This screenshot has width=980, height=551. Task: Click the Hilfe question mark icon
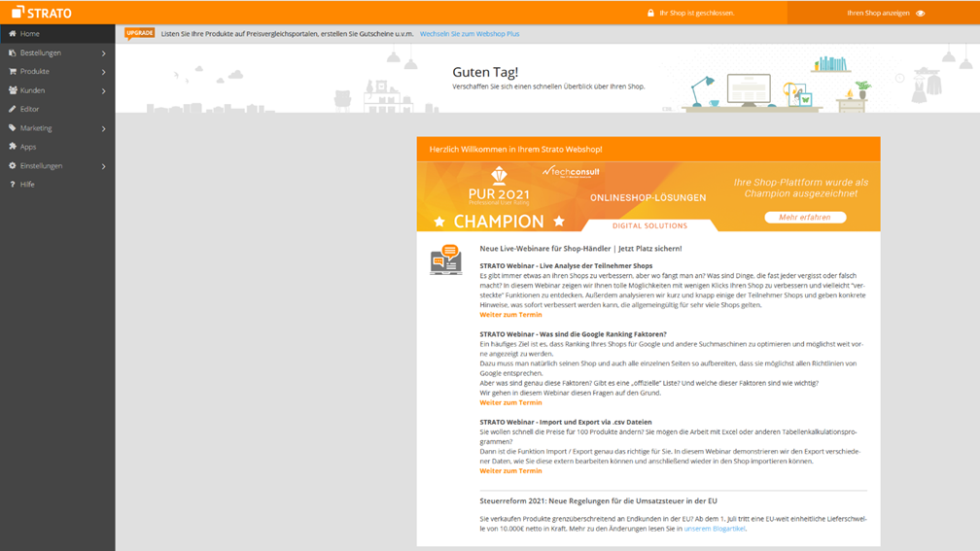pyautogui.click(x=12, y=185)
